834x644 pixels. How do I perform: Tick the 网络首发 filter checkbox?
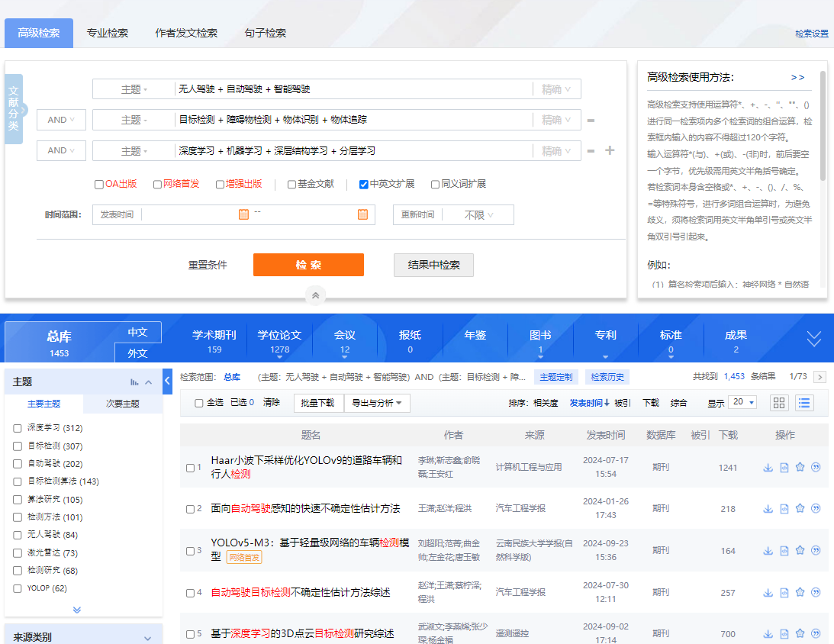[x=157, y=185]
